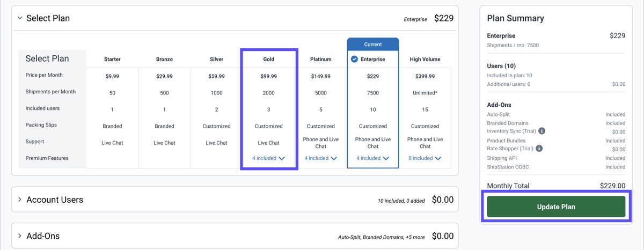Image resolution: width=644 pixels, height=250 pixels.
Task: Click 'Auto-Split, Branded Domains, +5 more' text
Action: coord(381,237)
